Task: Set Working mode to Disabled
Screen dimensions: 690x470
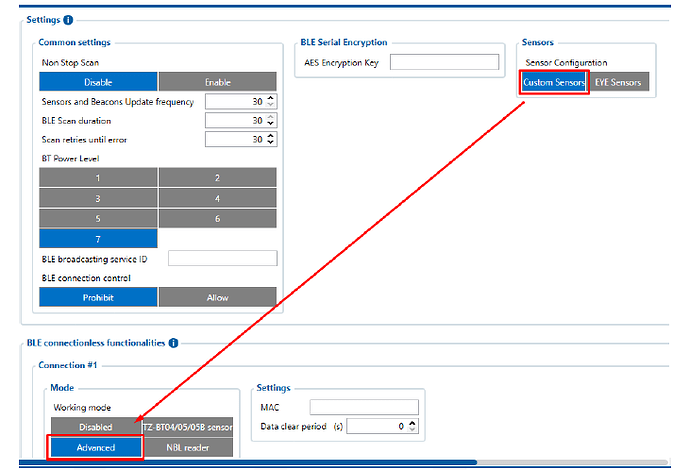Action: tap(95, 426)
